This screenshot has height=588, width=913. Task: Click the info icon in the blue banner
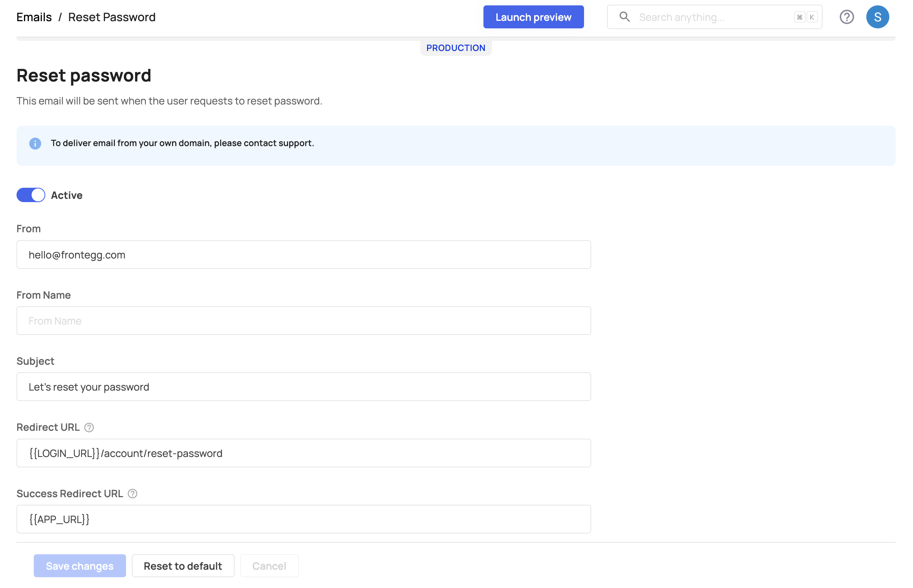coord(35,144)
